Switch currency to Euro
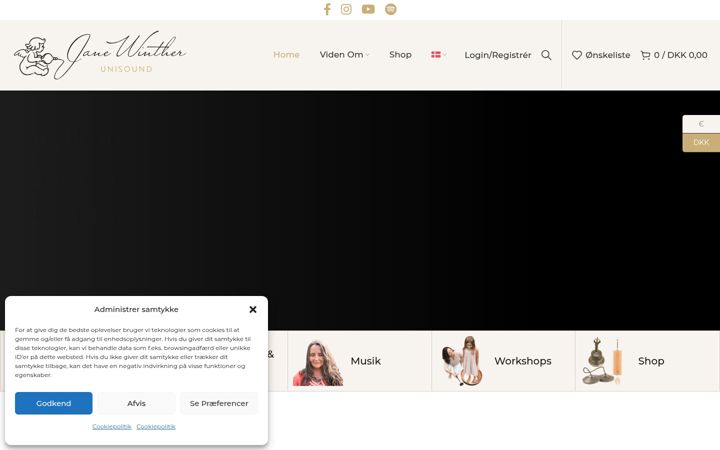 pyautogui.click(x=701, y=124)
